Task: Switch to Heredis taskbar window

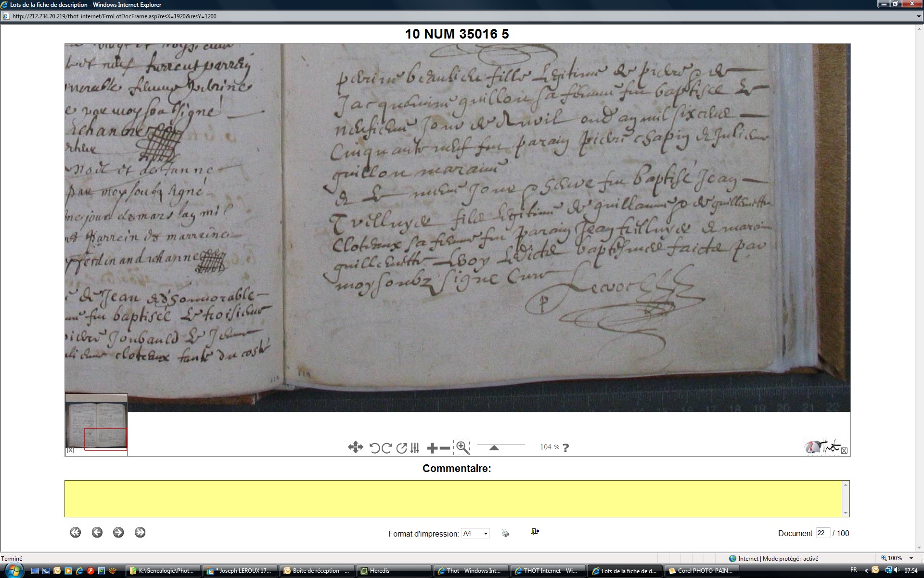Action: [395, 571]
